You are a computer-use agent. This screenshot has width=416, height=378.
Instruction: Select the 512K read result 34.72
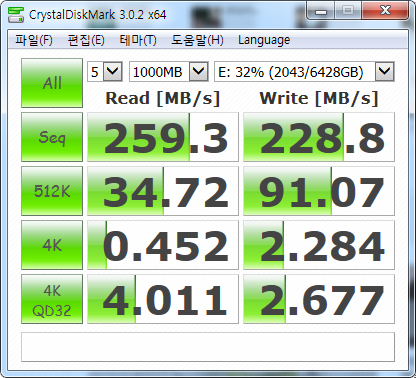coord(163,191)
